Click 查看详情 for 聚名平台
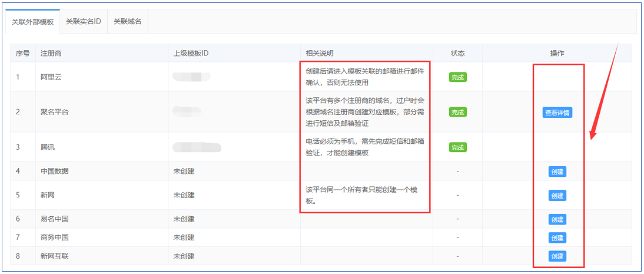Viewport: 644px width, 274px height. [x=557, y=113]
